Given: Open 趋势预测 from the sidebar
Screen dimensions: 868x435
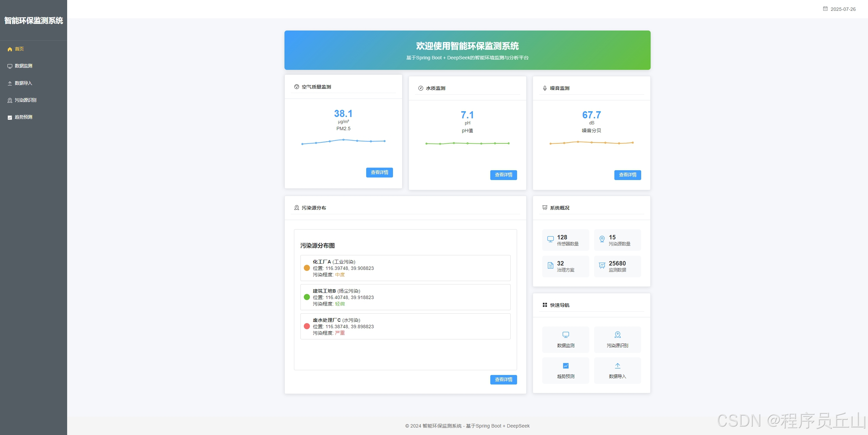Looking at the screenshot, I should pos(34,117).
